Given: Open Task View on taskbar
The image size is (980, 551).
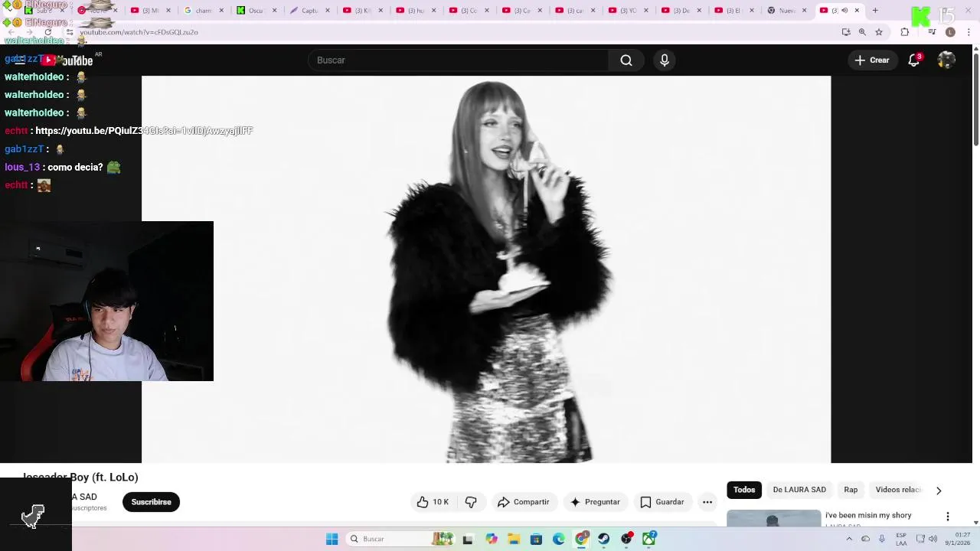Looking at the screenshot, I should (468, 539).
